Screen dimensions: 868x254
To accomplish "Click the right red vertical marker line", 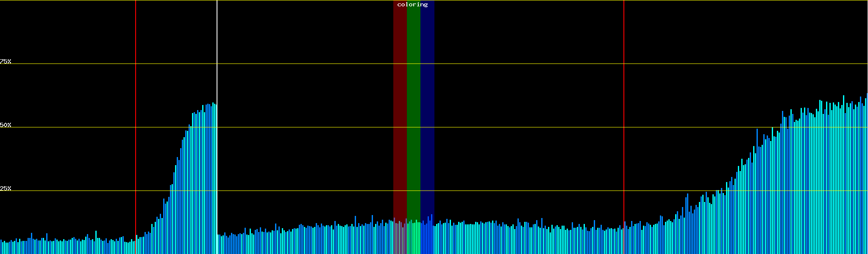I will pos(624,85).
